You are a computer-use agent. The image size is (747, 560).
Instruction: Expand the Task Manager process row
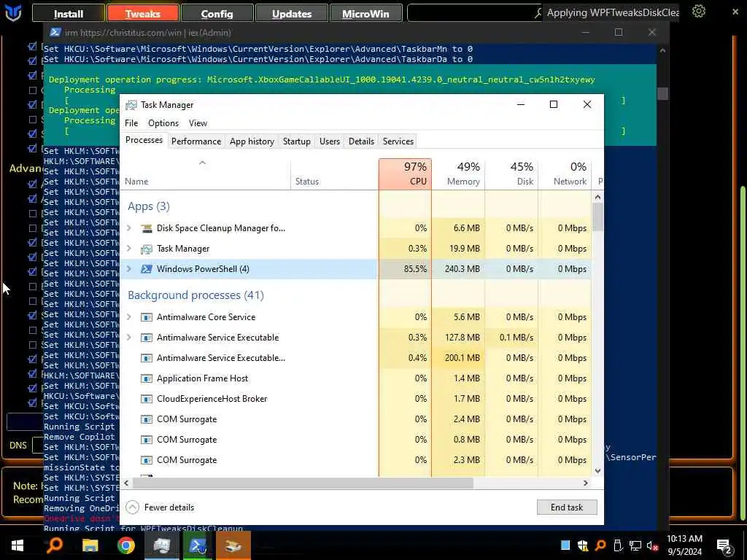point(128,249)
